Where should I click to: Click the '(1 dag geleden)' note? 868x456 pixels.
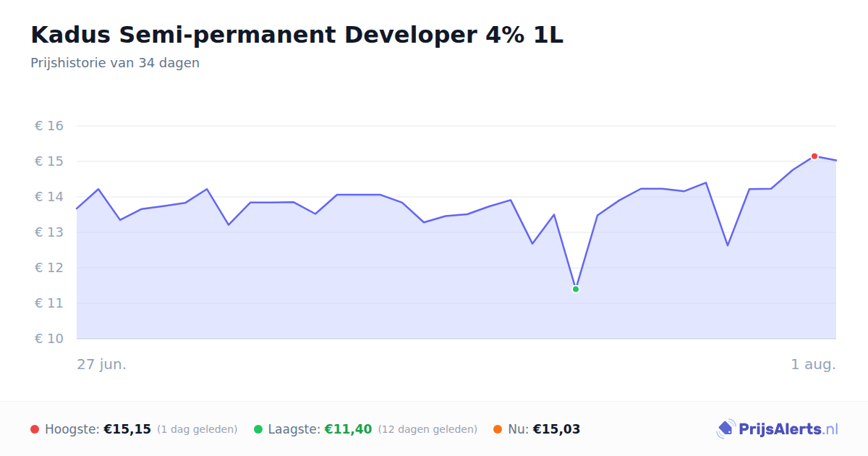tap(197, 429)
